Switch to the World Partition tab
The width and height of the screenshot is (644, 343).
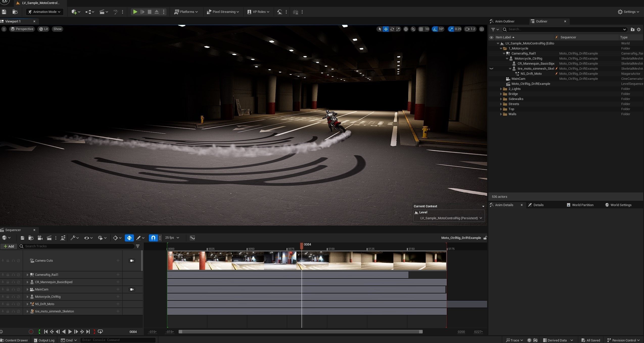point(580,205)
